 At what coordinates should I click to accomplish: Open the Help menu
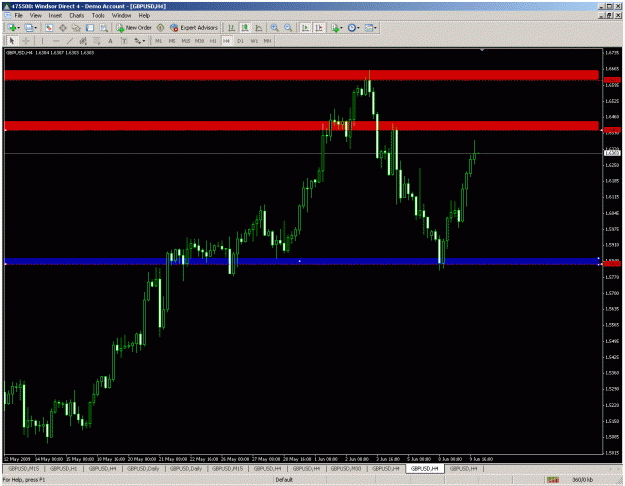[x=144, y=15]
